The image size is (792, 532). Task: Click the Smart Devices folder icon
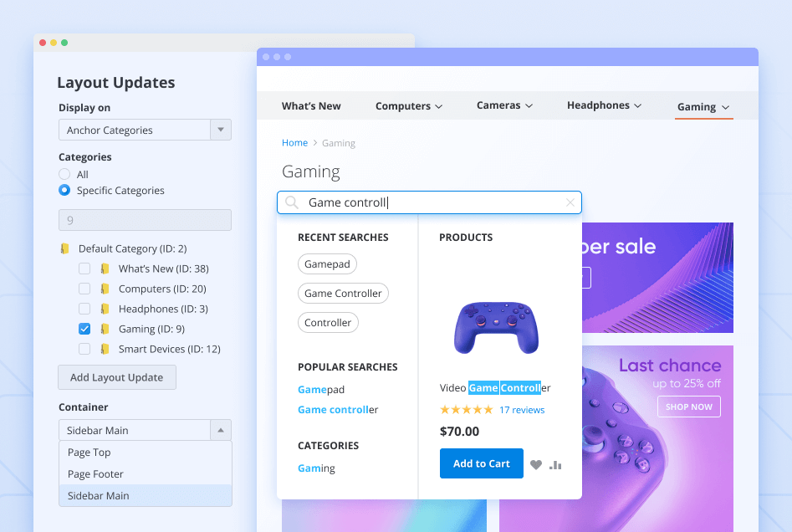105,350
